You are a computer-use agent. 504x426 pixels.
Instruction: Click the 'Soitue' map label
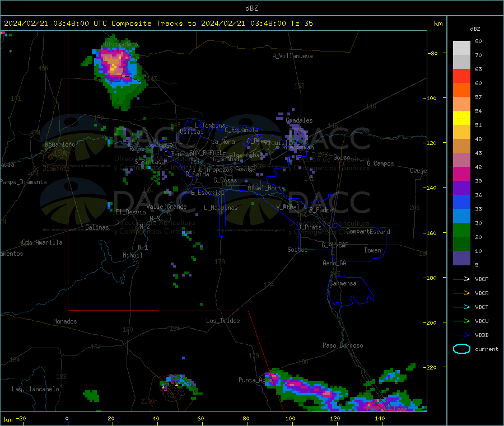pyautogui.click(x=297, y=250)
